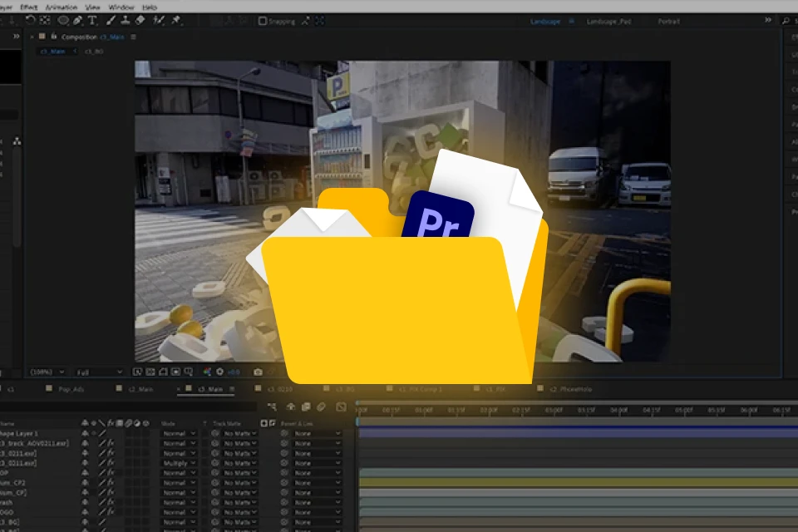
Task: Open Parent dropdown for c3_BG layer
Action: point(317,522)
